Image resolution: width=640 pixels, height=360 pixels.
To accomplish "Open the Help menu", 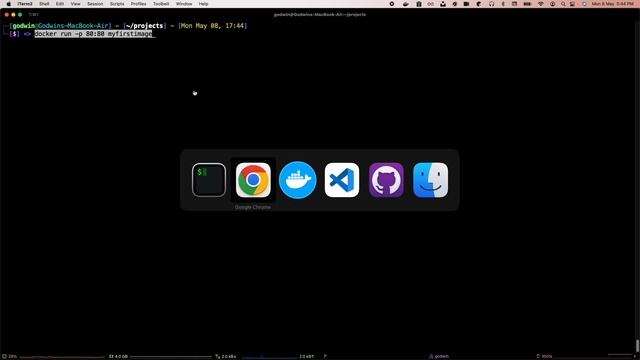I will pyautogui.click(x=203, y=4).
